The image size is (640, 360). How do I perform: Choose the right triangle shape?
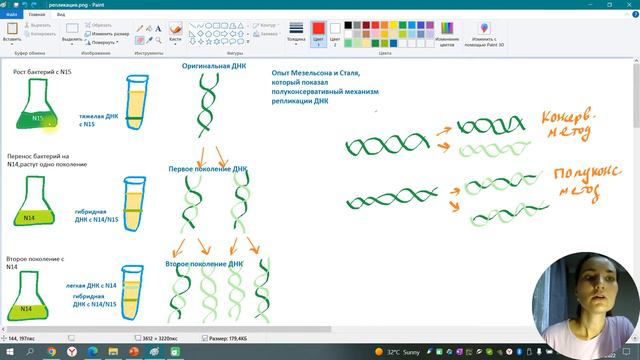[192, 33]
